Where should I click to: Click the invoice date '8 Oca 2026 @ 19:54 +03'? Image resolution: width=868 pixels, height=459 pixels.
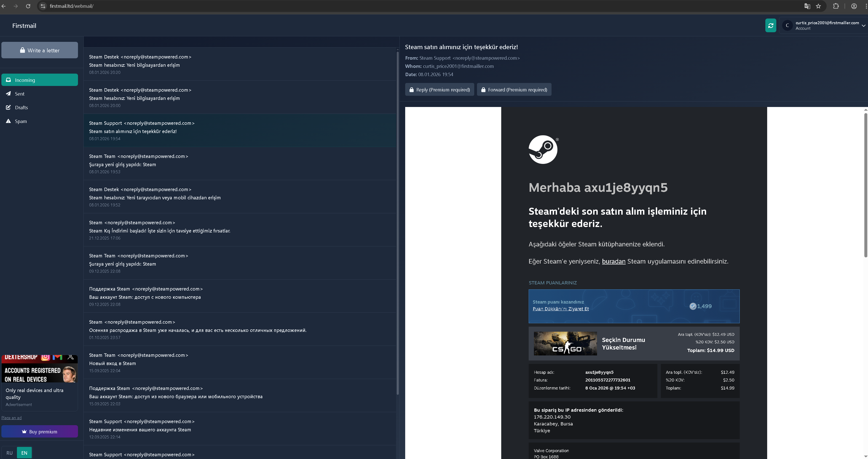[610, 388]
